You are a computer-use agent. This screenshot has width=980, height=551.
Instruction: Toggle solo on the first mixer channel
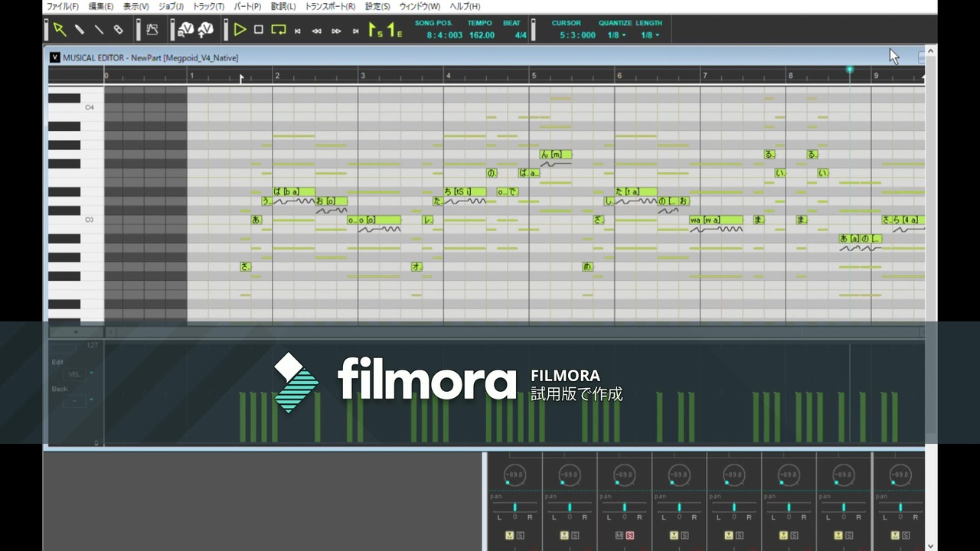[521, 535]
